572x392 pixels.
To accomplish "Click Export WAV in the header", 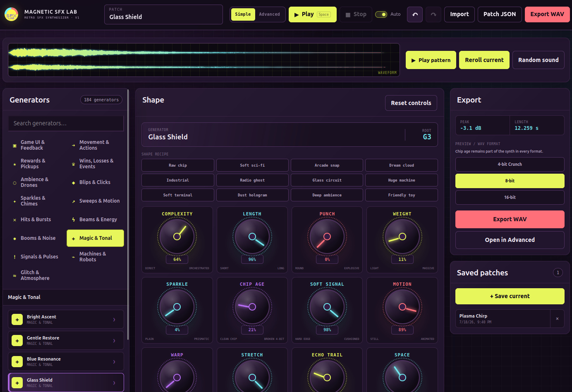I will tap(547, 14).
